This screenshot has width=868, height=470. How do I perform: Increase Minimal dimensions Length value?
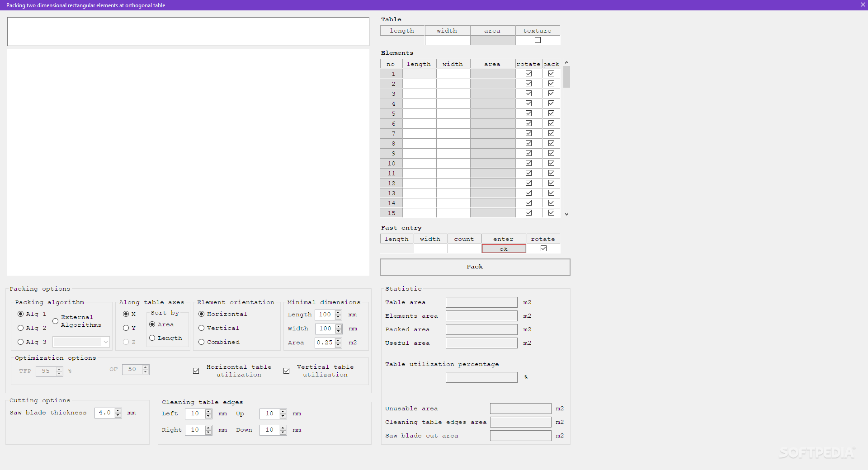click(338, 313)
